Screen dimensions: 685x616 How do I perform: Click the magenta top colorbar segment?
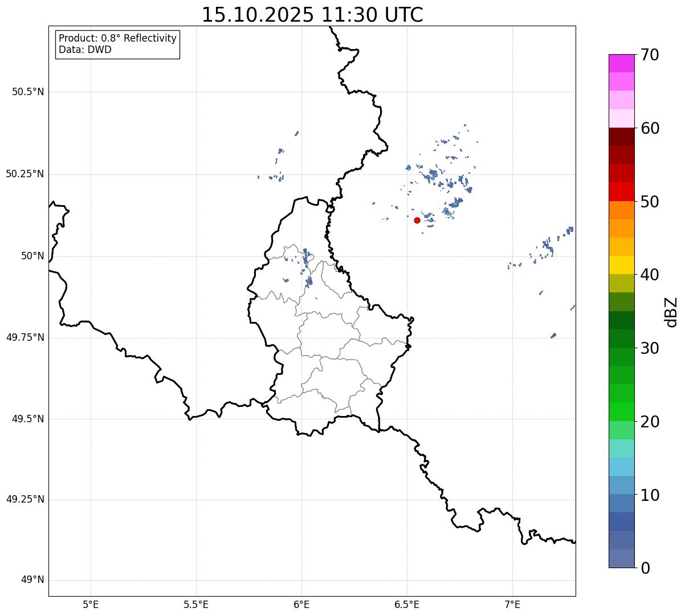click(621, 63)
